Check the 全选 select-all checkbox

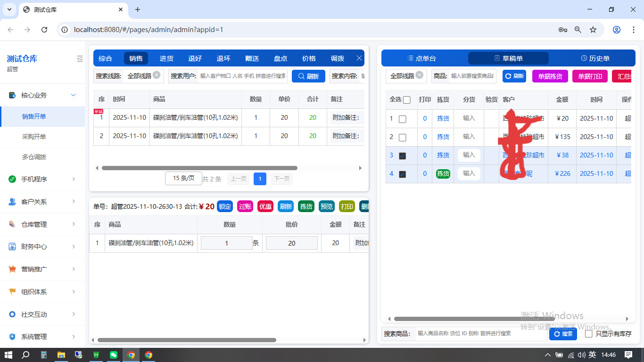click(x=407, y=99)
